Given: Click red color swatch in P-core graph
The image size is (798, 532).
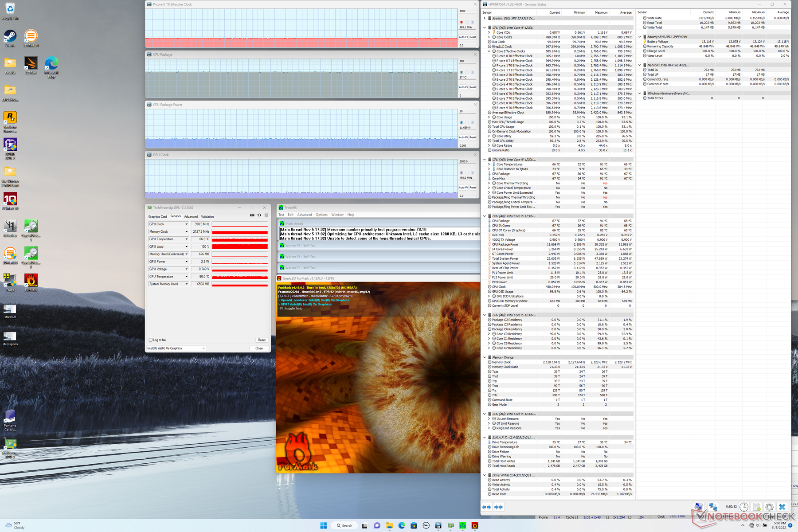Looking at the screenshot, I should tap(462, 22).
